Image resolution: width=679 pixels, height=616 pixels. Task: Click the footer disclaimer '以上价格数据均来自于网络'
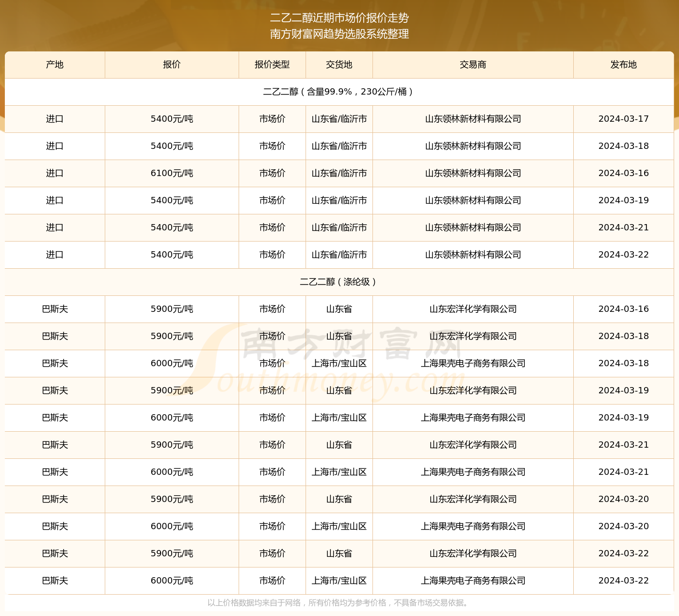pos(254,603)
